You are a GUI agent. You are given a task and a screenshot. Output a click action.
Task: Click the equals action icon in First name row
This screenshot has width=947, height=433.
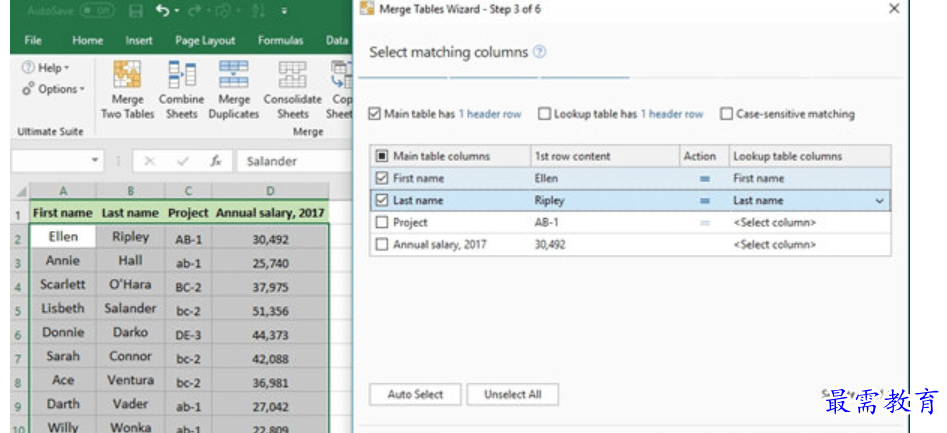[x=704, y=179]
